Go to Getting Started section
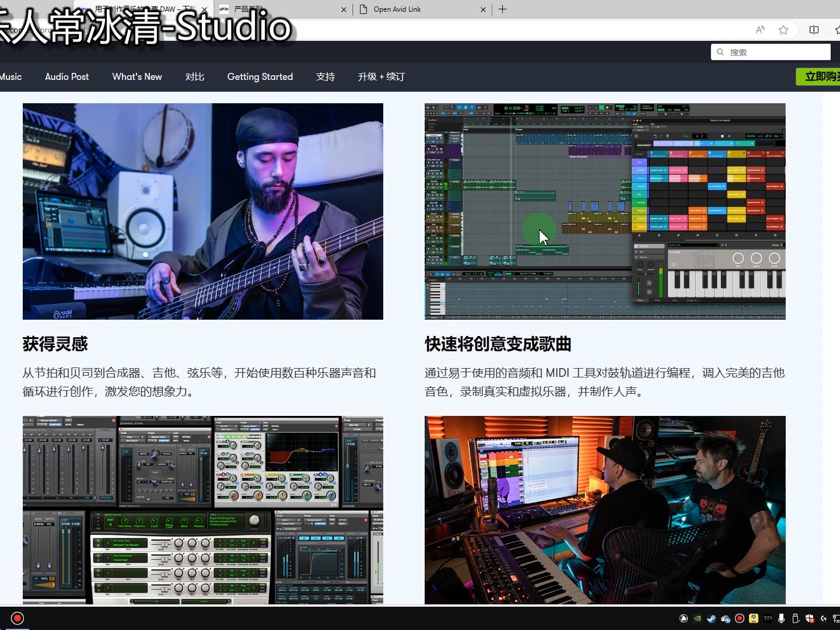The image size is (840, 630). tap(260, 76)
